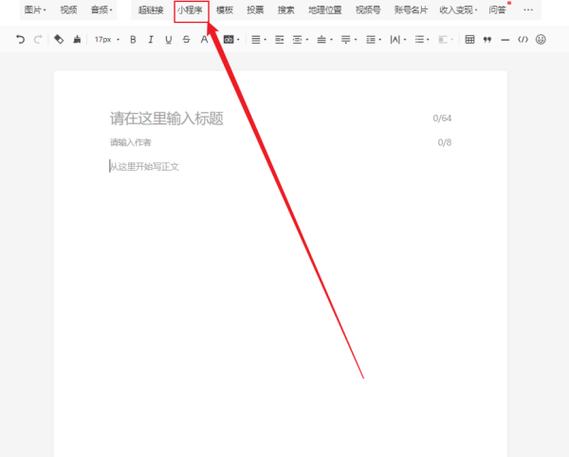
Task: Insert a 投票 poll
Action: pyautogui.click(x=255, y=10)
